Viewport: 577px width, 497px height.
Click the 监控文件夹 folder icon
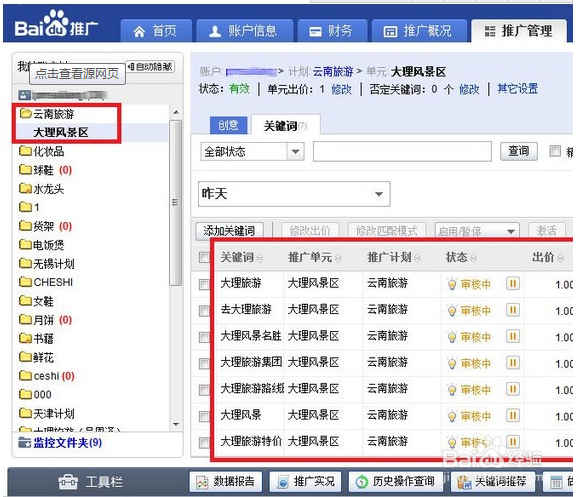pos(25,443)
